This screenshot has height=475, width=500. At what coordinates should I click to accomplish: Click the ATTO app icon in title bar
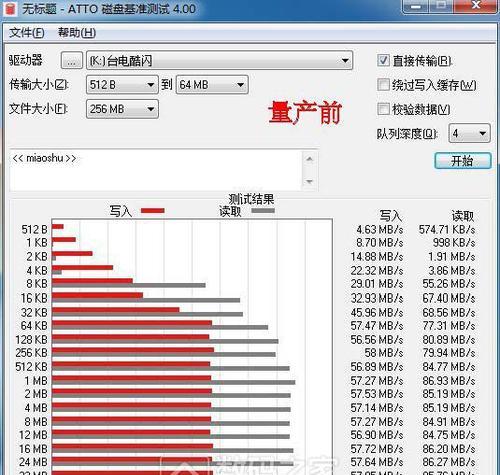[10, 9]
